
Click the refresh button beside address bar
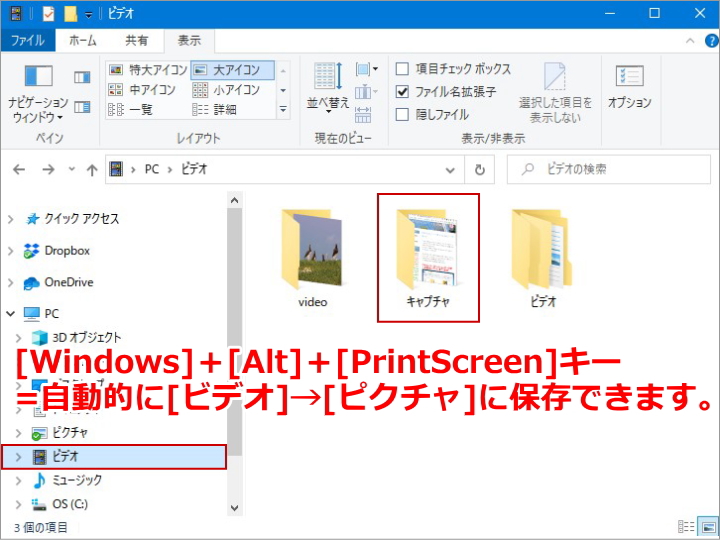(481, 170)
